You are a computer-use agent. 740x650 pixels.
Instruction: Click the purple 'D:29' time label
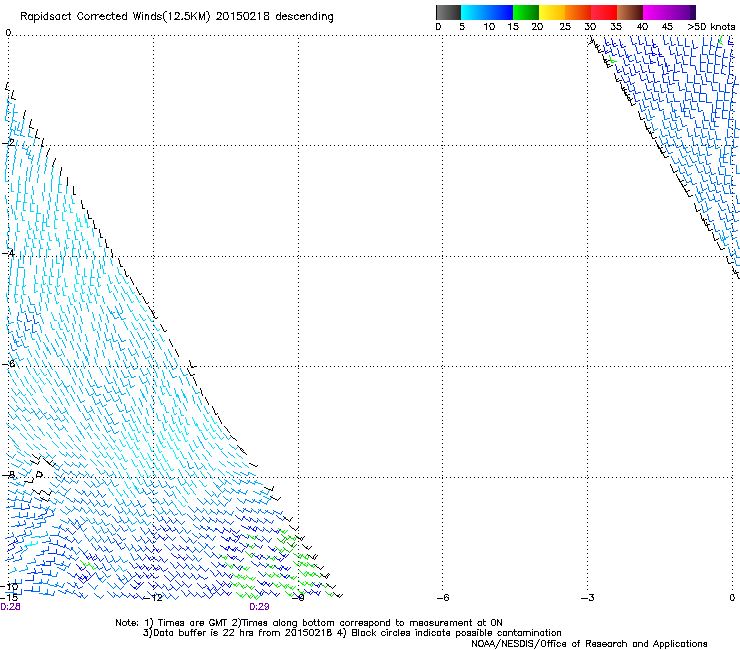(x=260, y=607)
